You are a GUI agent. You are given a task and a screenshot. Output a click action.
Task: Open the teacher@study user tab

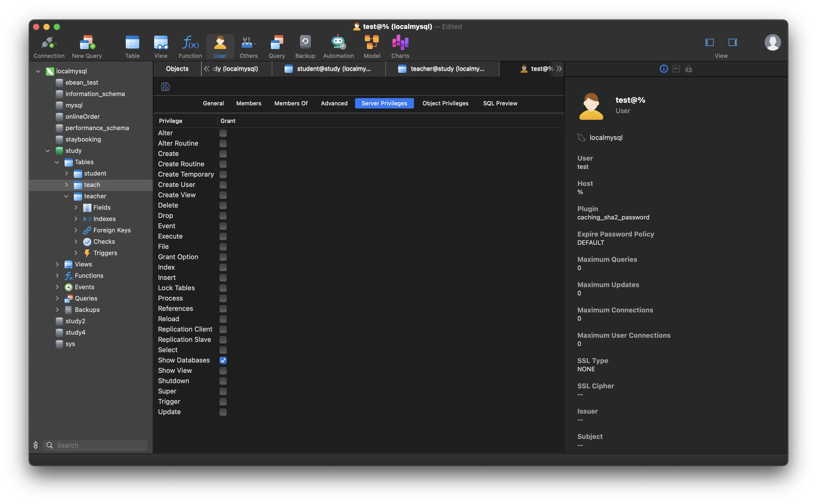click(x=442, y=69)
